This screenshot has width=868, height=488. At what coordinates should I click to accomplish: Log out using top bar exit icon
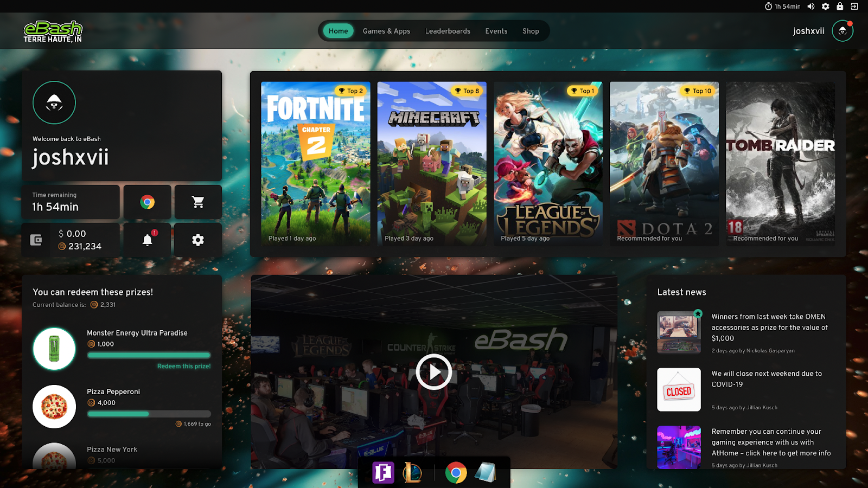(x=854, y=7)
